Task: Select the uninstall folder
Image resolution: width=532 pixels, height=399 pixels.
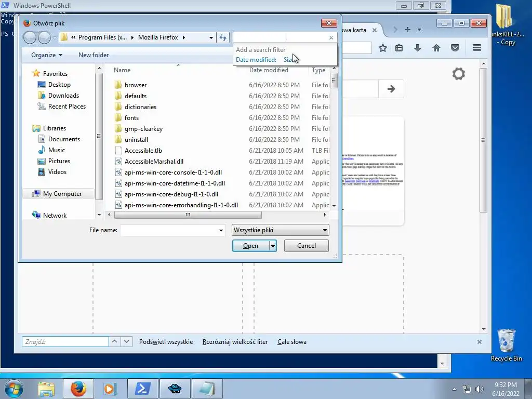Action: click(x=136, y=139)
